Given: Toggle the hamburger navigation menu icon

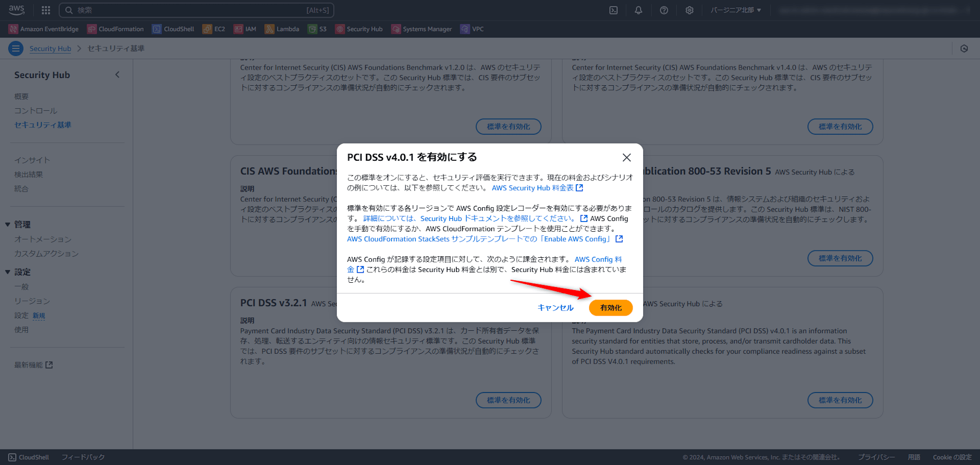Looking at the screenshot, I should click(x=16, y=49).
